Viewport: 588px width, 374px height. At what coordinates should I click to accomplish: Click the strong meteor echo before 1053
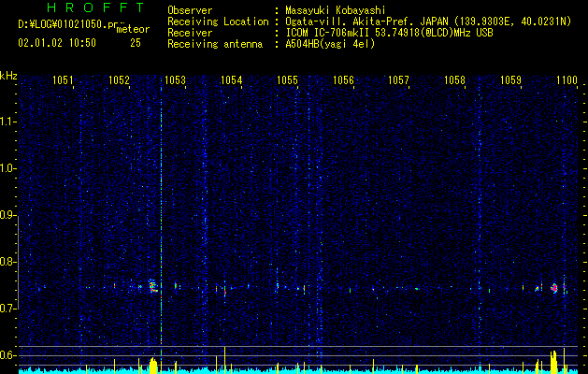153,286
